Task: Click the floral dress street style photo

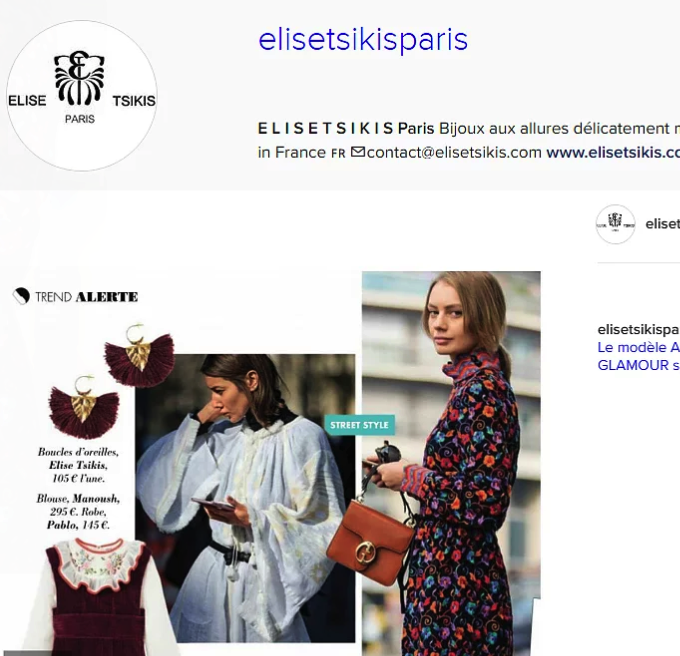Action: (451, 463)
